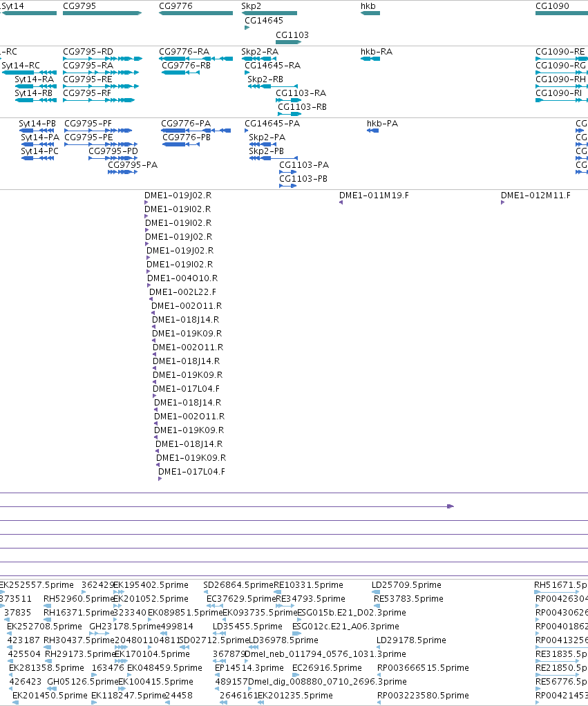Click the hkb-PA protein label

383,124
